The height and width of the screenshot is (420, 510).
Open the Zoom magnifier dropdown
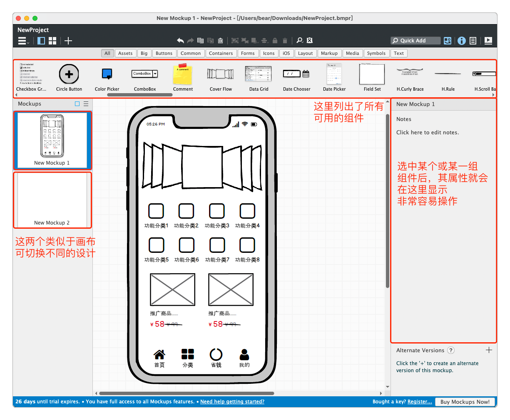300,40
